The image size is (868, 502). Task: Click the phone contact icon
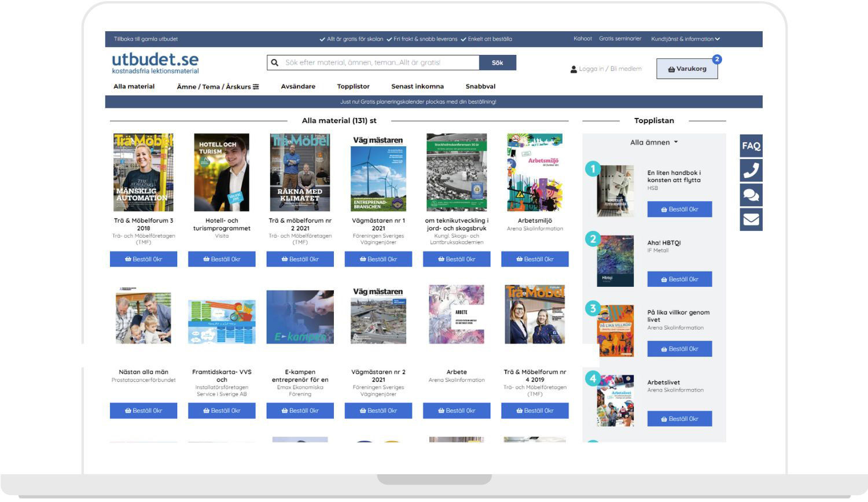751,171
